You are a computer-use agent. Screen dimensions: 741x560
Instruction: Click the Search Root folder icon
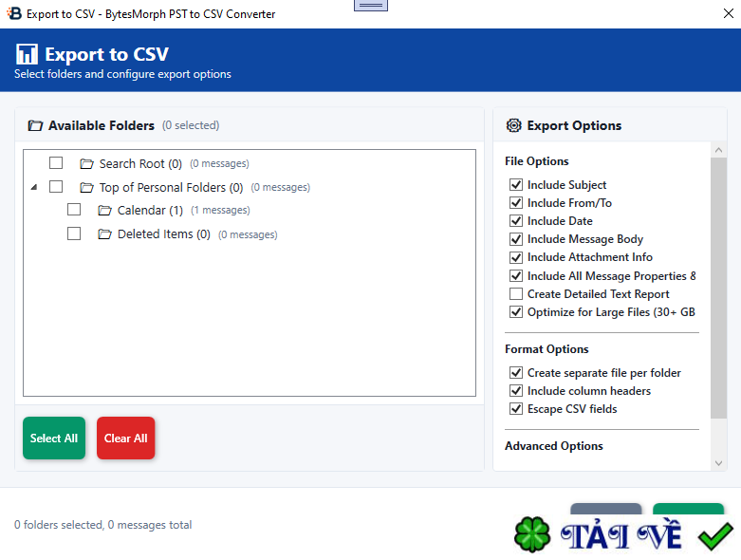coord(86,163)
